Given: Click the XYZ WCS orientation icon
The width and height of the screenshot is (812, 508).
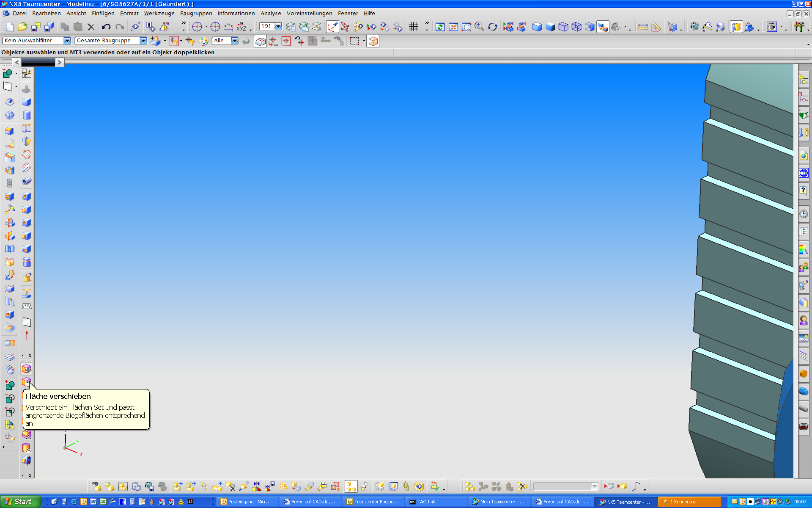Looking at the screenshot, I should (241, 27).
